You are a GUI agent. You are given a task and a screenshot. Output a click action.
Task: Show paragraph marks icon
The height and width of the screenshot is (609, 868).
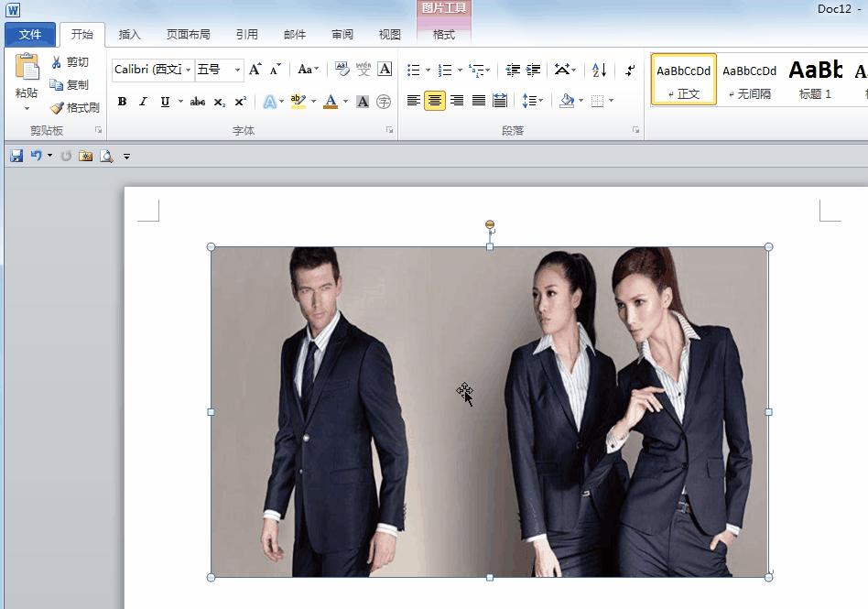tap(630, 70)
